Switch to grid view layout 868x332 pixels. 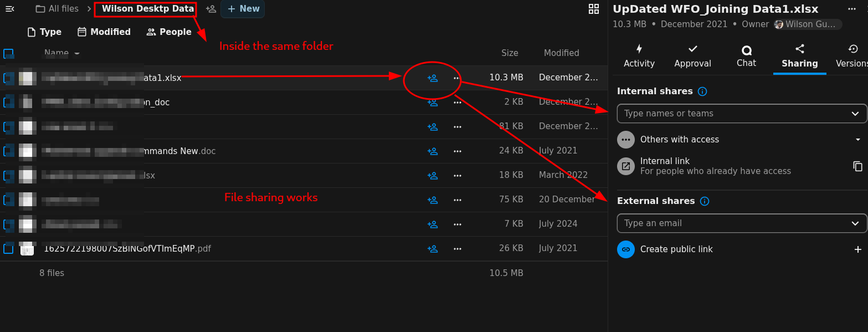tap(593, 9)
